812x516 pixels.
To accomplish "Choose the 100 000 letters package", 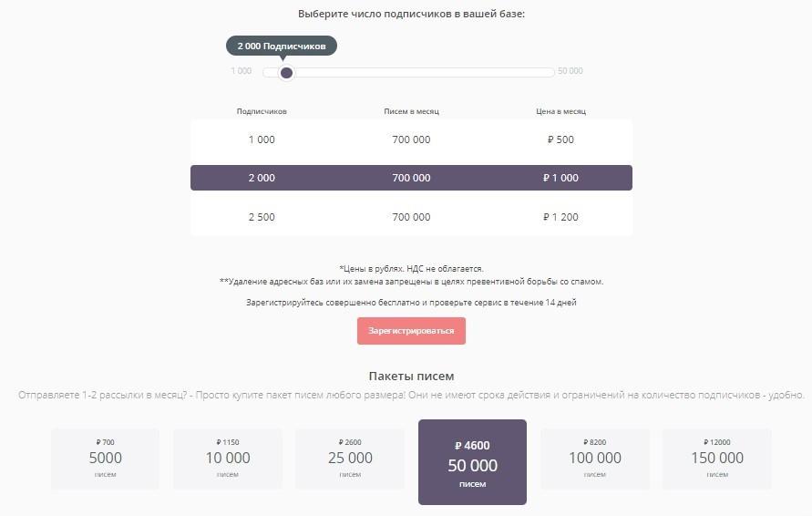I will point(595,459).
